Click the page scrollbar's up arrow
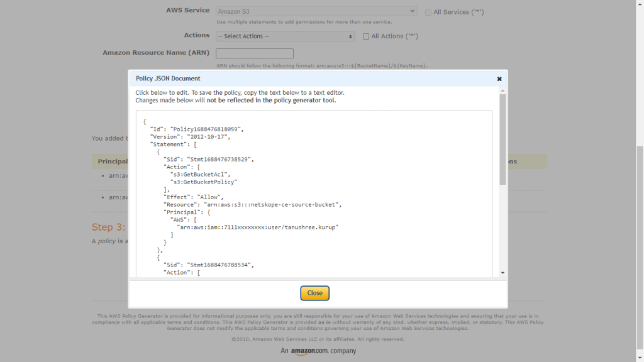Screen dimensions: 644x362 (640, 3)
